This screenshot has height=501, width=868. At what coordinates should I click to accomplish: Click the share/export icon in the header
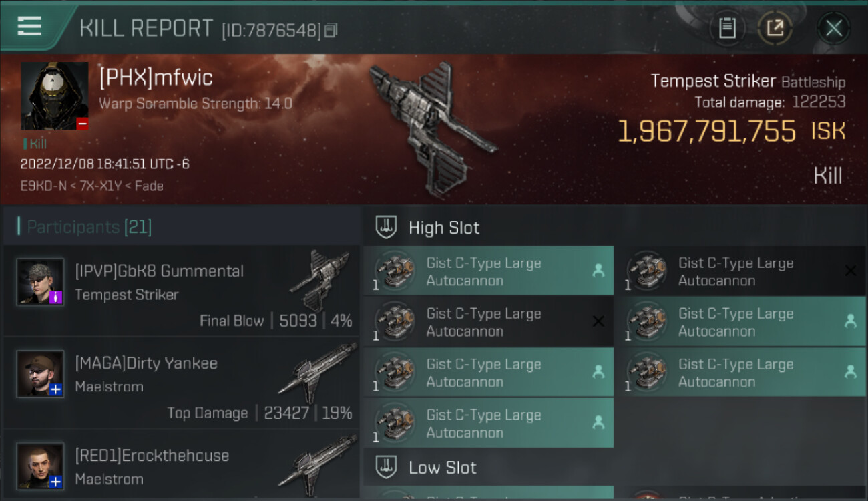pos(775,28)
